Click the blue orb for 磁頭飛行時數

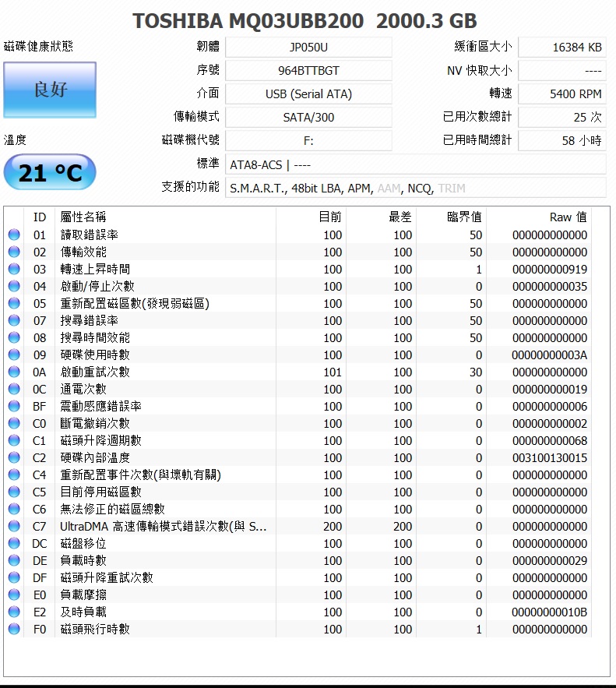14,628
